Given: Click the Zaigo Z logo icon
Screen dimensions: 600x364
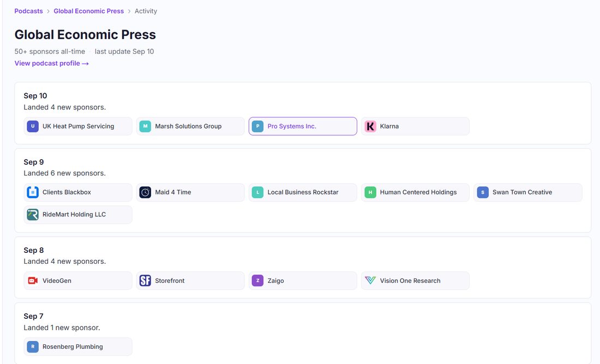Looking at the screenshot, I should coord(257,281).
